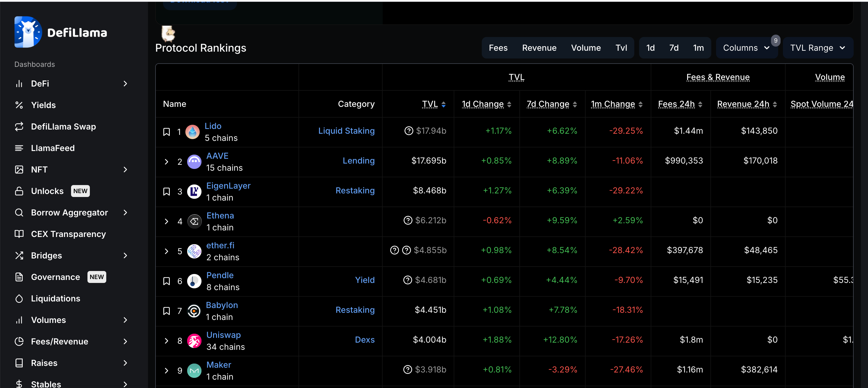Screen dimensions: 868x388
Task: Click the DeFi bar chart sidebar icon
Action: coord(19,84)
